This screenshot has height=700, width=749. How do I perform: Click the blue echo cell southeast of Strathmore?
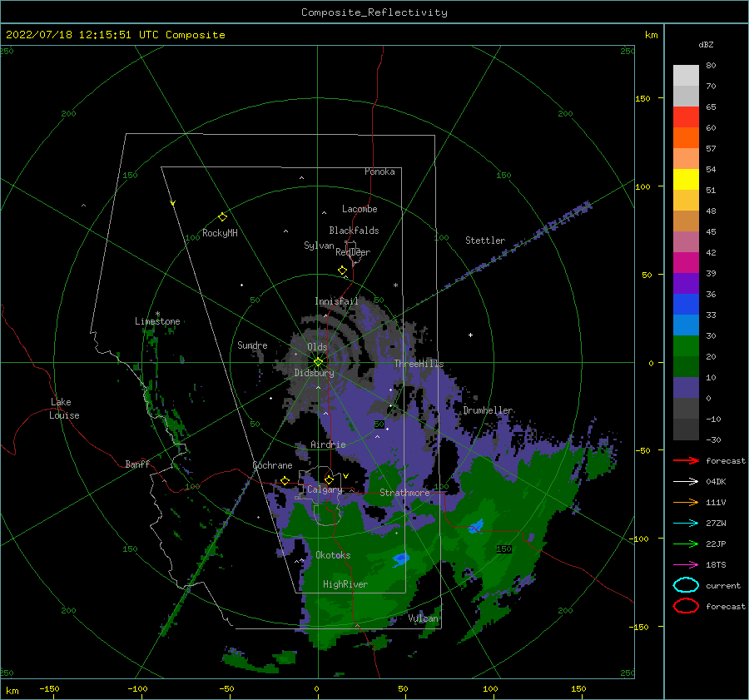[x=476, y=526]
